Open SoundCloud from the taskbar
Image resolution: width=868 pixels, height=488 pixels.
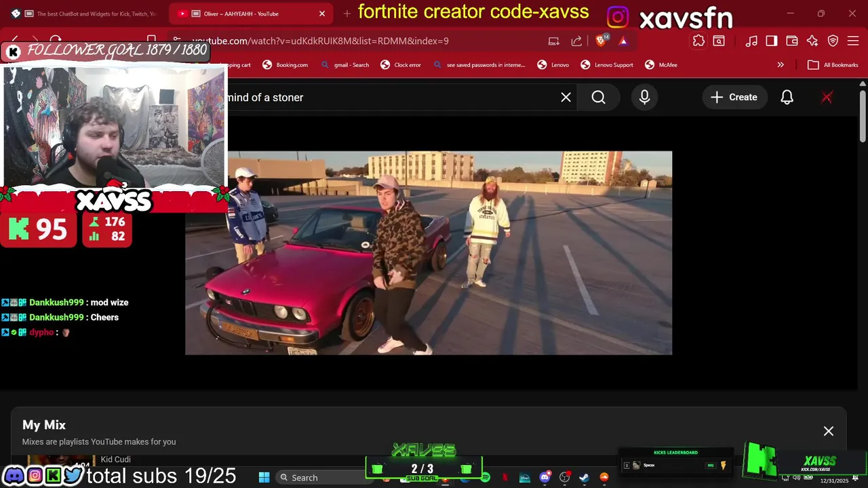(604, 477)
